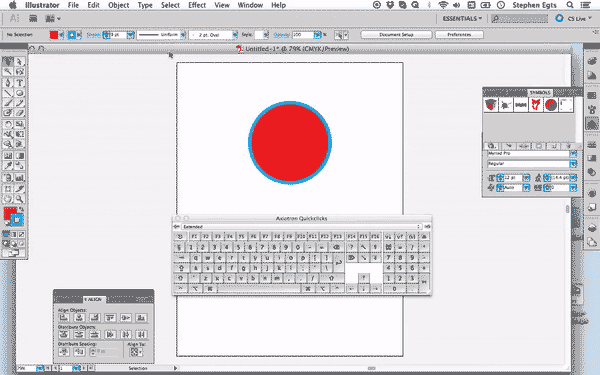The image size is (600, 375).
Task: Select the Eyedropper tool
Action: (x=8, y=165)
